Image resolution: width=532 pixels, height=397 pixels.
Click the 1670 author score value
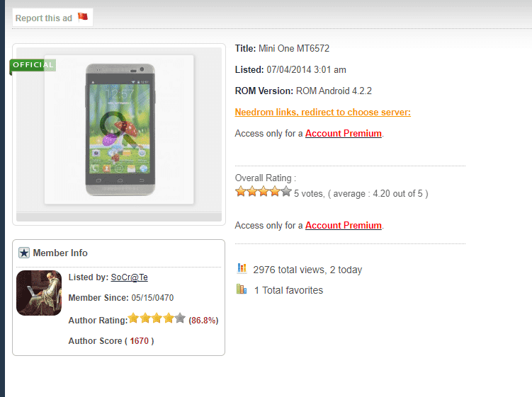[140, 340]
